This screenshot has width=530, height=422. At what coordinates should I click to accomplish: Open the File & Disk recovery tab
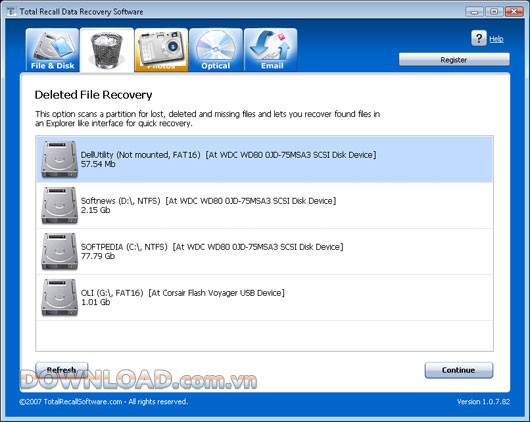52,50
